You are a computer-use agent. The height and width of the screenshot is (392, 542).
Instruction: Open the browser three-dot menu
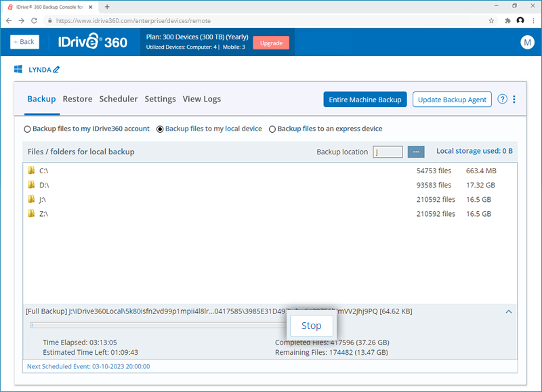coord(534,21)
